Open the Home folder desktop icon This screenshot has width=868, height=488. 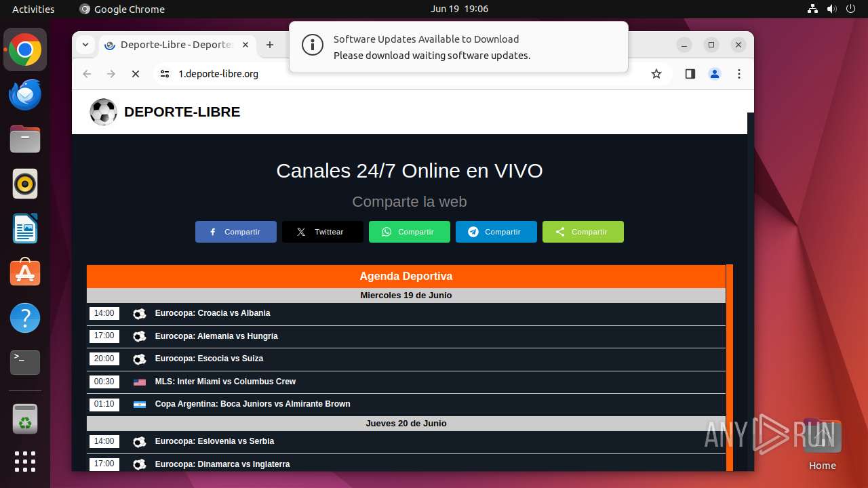coord(822,445)
